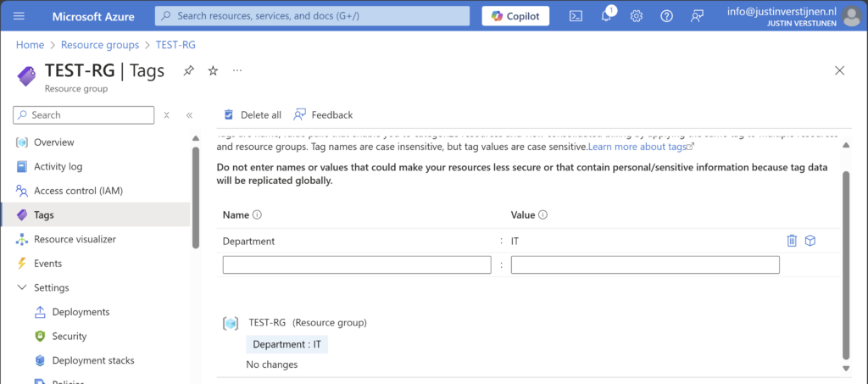Mark TEST-RG as favorite with star
Screen dimensions: 868x384
pyautogui.click(x=213, y=71)
